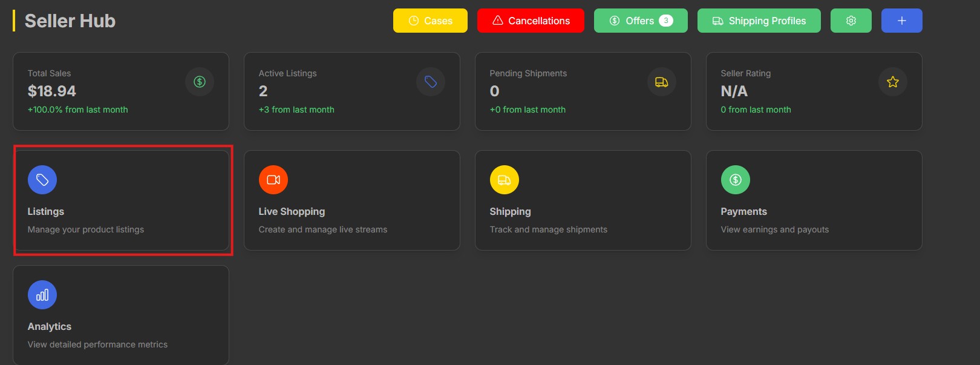980x365 pixels.
Task: Click the $18.94 total sales value
Action: pyautogui.click(x=52, y=91)
